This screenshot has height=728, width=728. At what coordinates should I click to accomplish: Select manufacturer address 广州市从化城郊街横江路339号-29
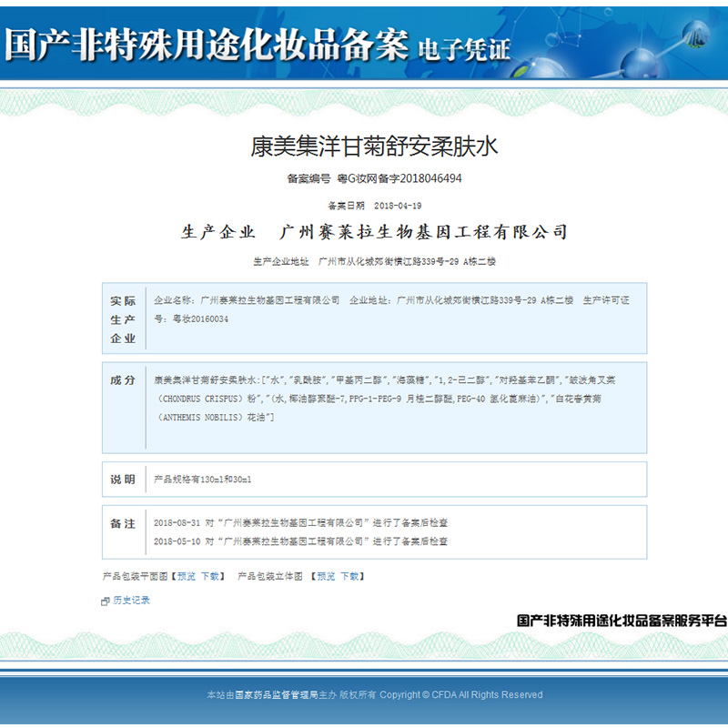pos(389,262)
